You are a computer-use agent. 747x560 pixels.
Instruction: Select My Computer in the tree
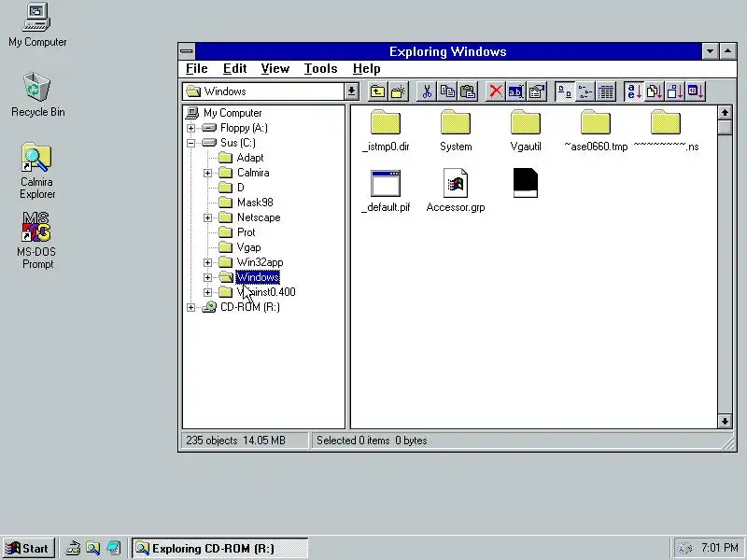click(233, 113)
